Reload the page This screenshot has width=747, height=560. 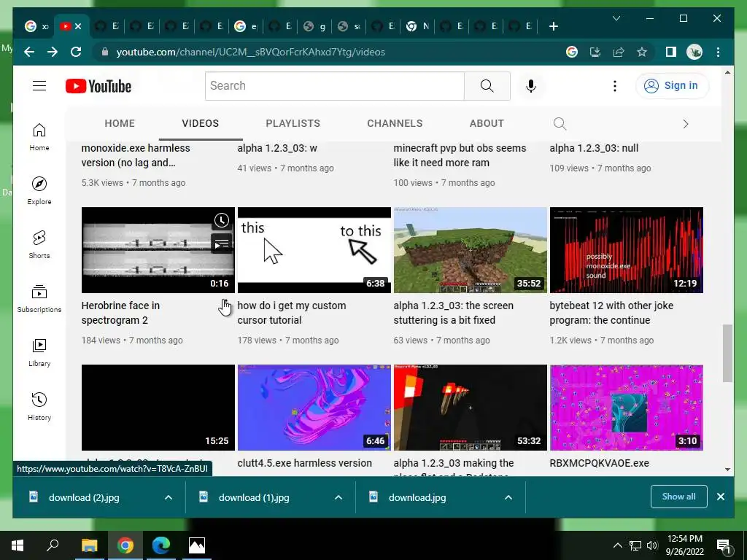coord(76,52)
